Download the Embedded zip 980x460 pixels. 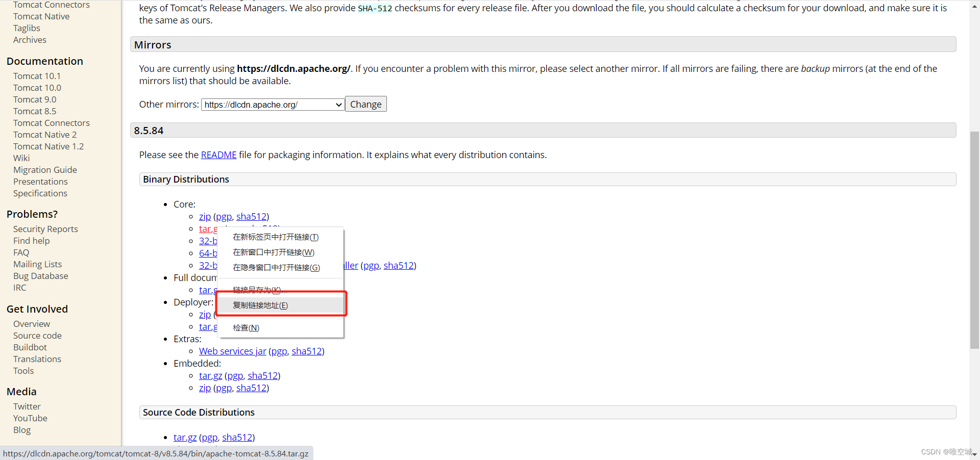[x=205, y=388]
